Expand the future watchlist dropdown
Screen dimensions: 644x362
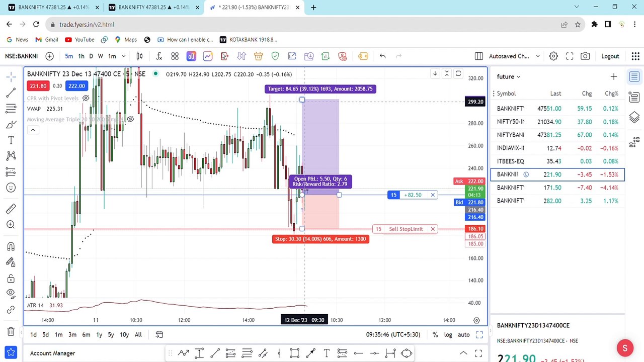coord(508,77)
